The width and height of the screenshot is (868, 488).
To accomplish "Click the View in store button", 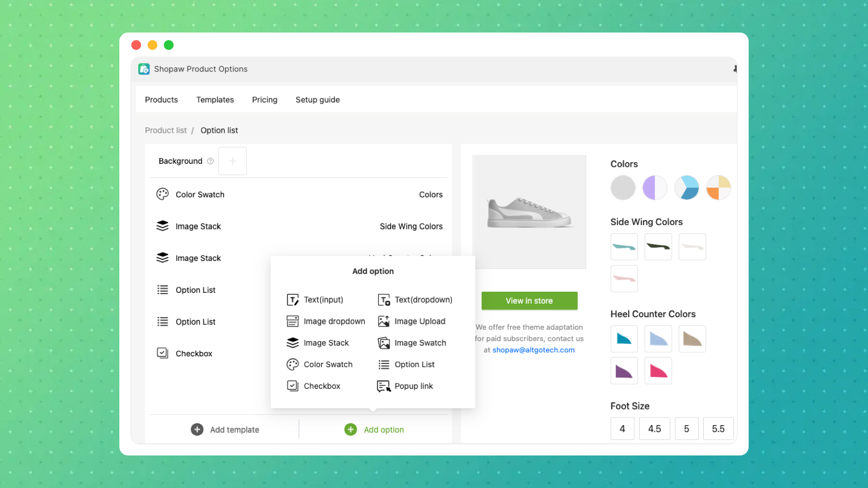I will (529, 301).
